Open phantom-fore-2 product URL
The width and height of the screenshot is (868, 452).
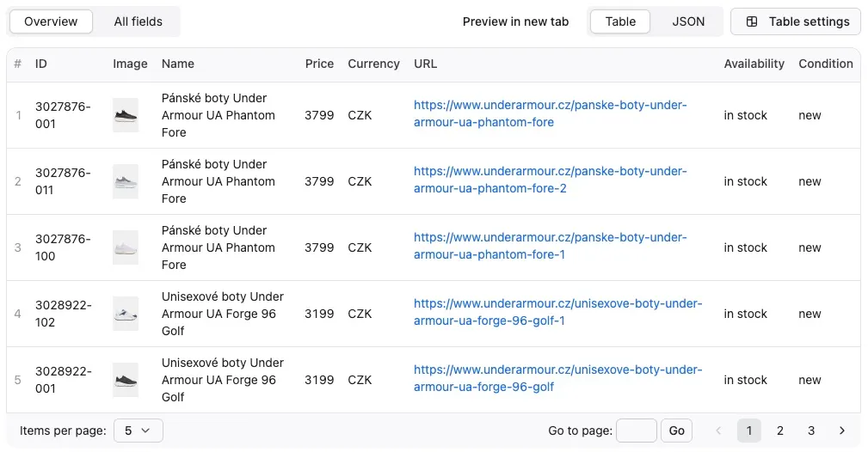[x=551, y=180]
